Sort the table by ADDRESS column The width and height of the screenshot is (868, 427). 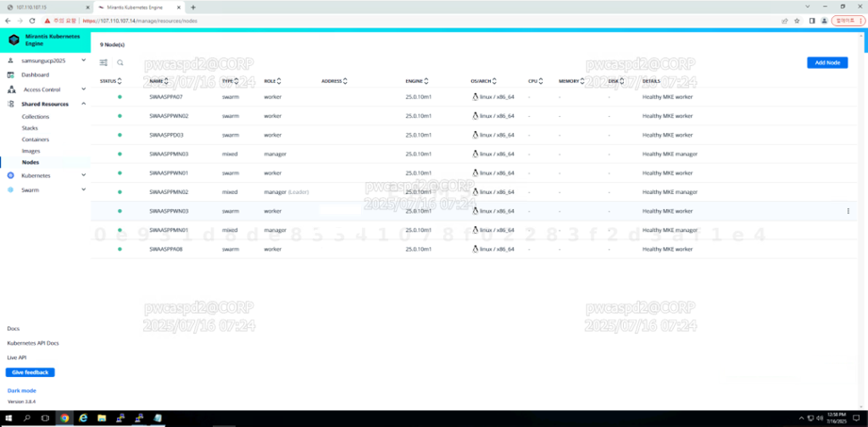point(335,81)
